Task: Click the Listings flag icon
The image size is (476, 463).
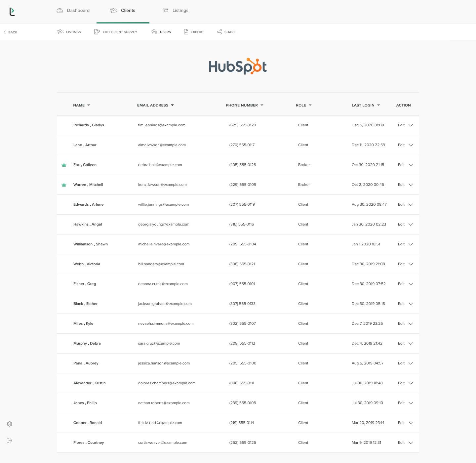Action: pos(166,11)
